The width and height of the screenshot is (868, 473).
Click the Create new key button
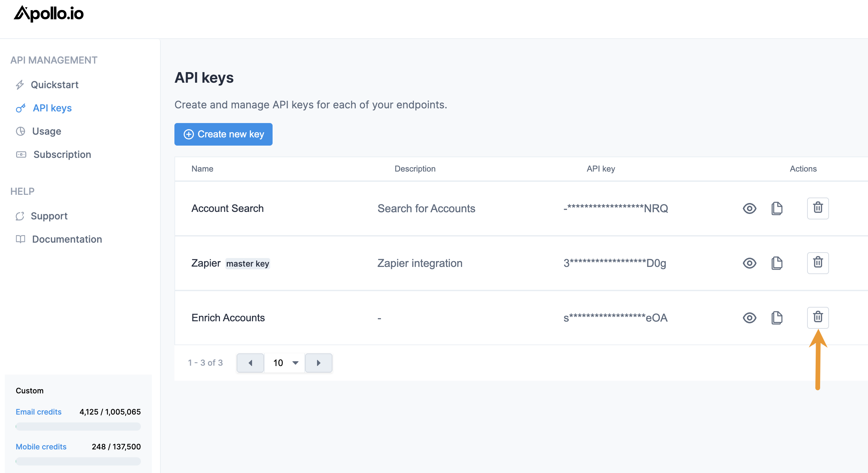[223, 134]
